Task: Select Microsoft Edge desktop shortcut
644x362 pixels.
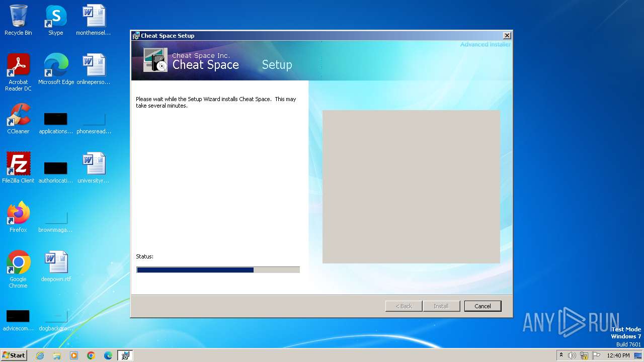Action: click(56, 69)
